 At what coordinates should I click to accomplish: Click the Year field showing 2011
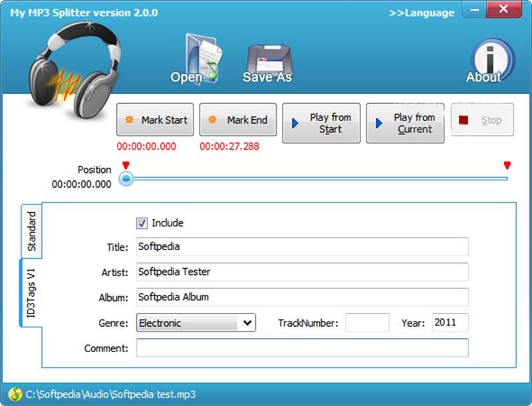click(450, 323)
